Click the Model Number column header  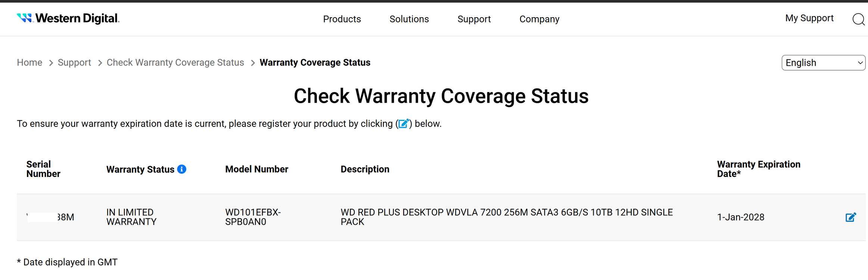point(256,169)
